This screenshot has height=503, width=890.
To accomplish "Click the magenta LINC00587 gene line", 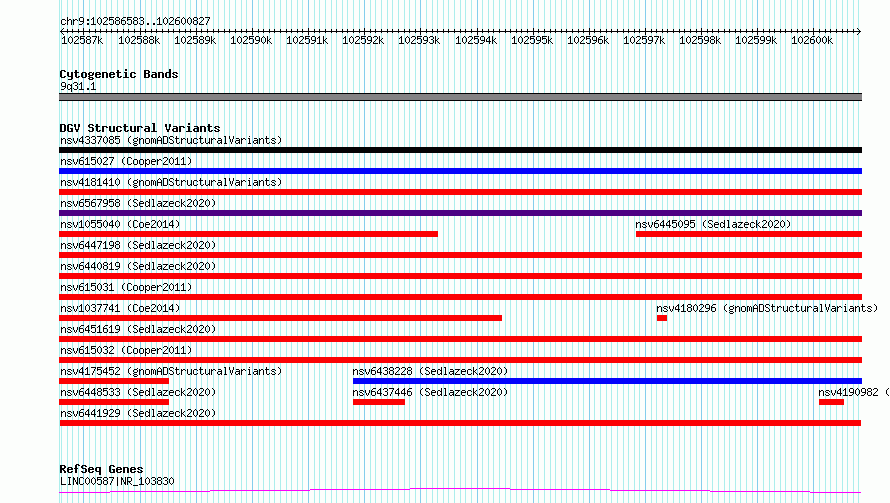I will (460, 491).
